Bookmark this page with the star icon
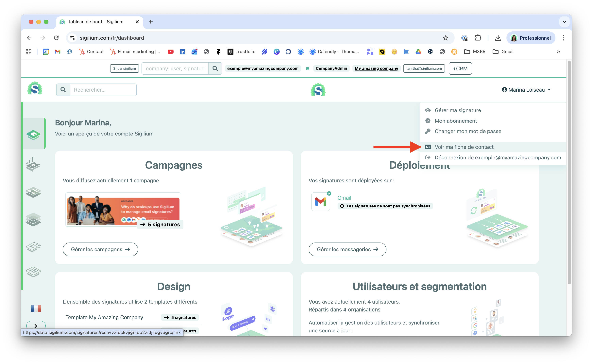Screen dimensions: 593x364 tap(445, 38)
